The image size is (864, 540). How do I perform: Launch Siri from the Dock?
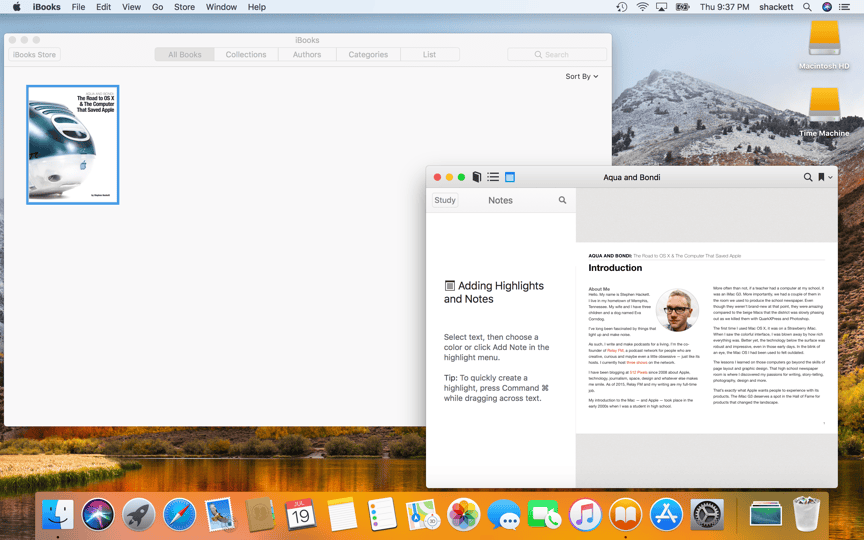click(x=98, y=515)
